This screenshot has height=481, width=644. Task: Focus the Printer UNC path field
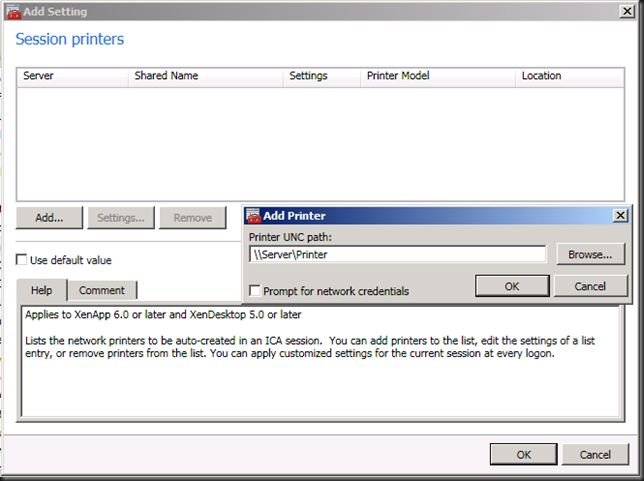398,254
